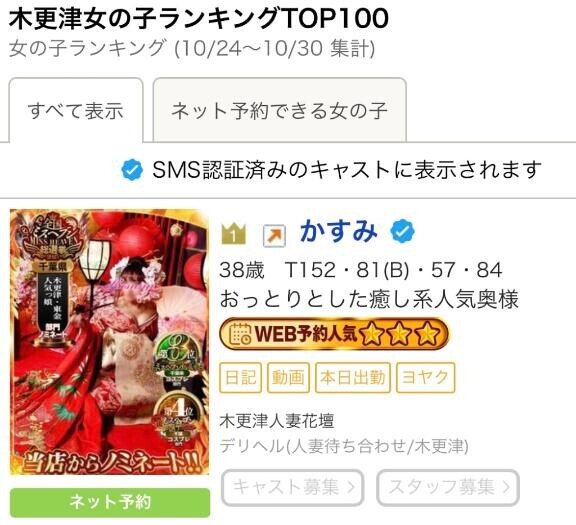Click the blue SMS認証済み checkmark icon
576x525 pixels.
132,170
